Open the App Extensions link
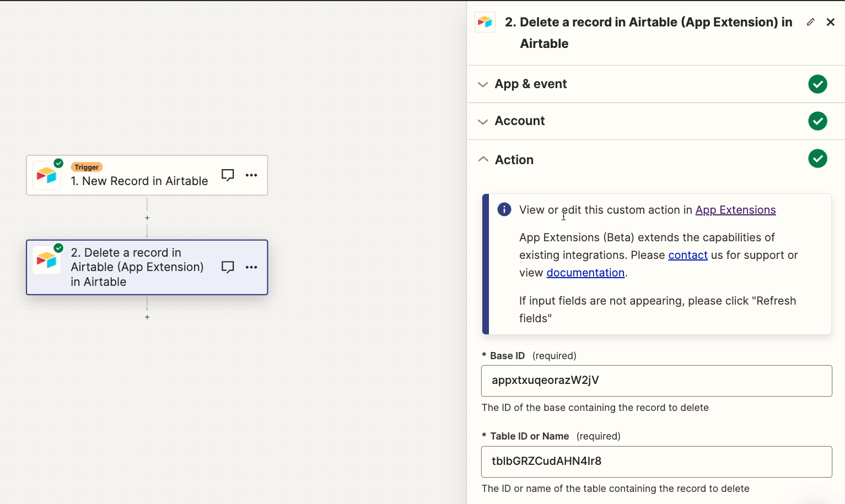This screenshot has height=504, width=845. click(735, 210)
